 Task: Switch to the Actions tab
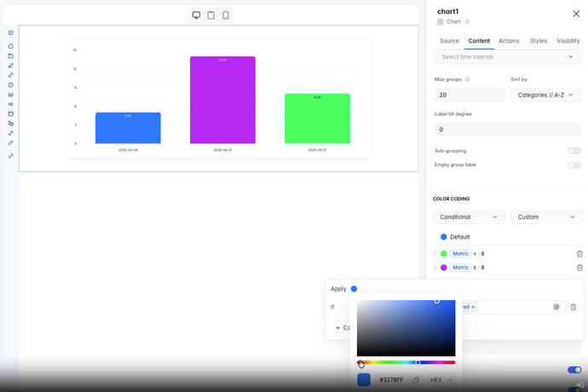tap(509, 41)
